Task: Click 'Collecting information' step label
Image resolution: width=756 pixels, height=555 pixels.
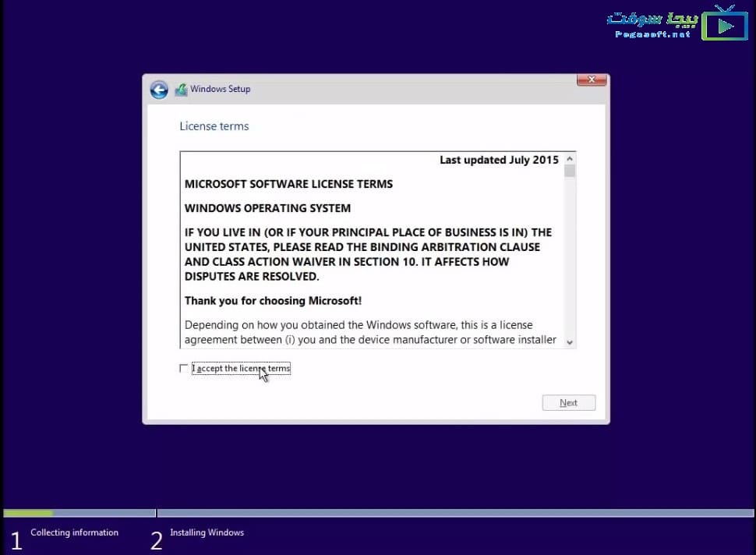Action: click(x=74, y=532)
